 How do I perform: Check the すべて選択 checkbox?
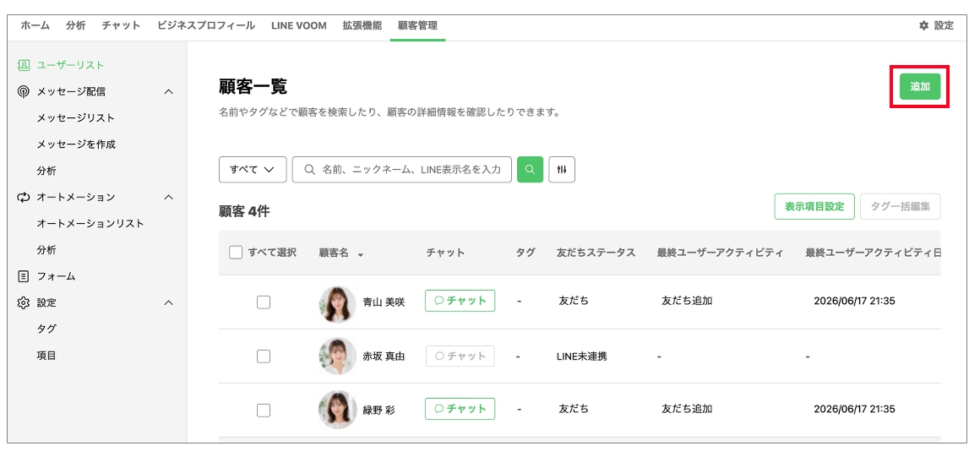click(236, 253)
